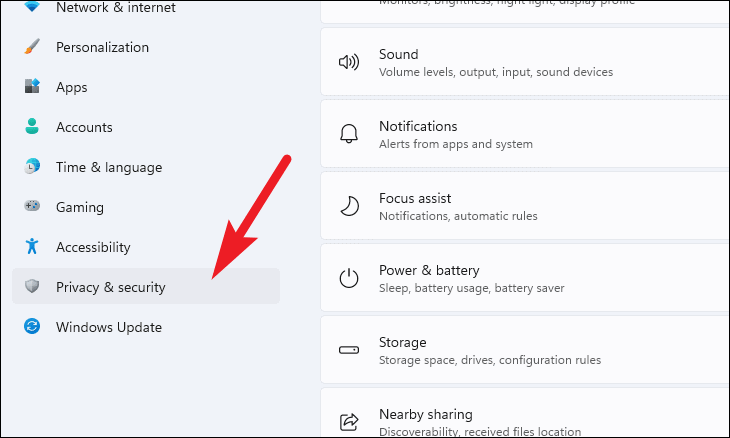This screenshot has width=730, height=438.
Task: Click the Notifications bell icon
Action: (x=349, y=134)
